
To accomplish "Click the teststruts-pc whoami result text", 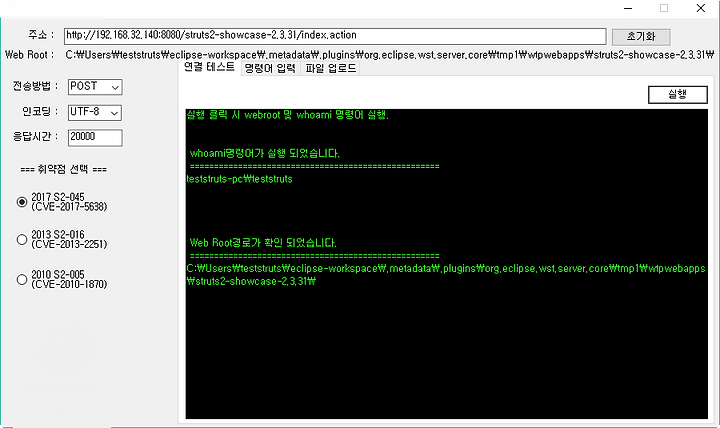I will tap(239, 179).
